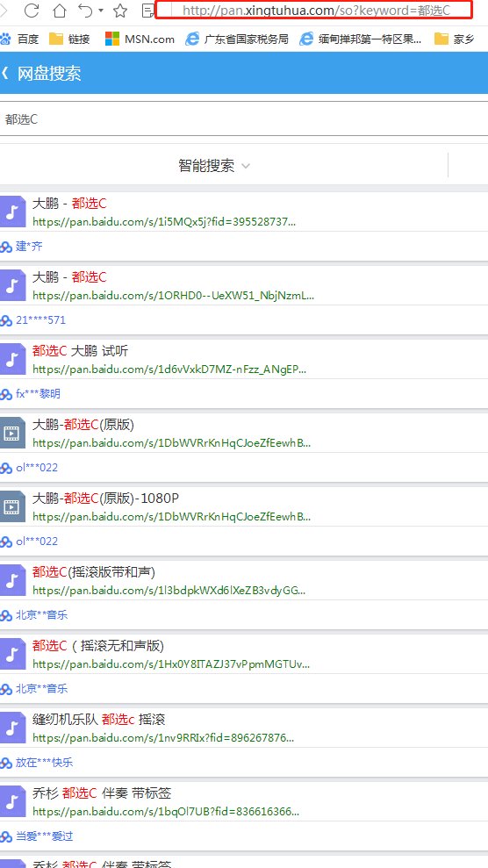Click music icon beside 都选C（摇滚无和声版)
Viewport: 488px width, 868px height.
pyautogui.click(x=12, y=653)
